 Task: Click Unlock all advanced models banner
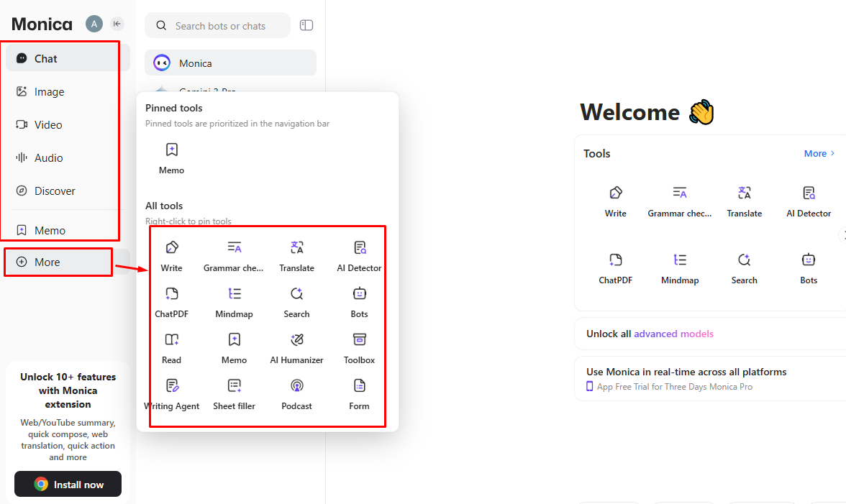click(x=711, y=334)
